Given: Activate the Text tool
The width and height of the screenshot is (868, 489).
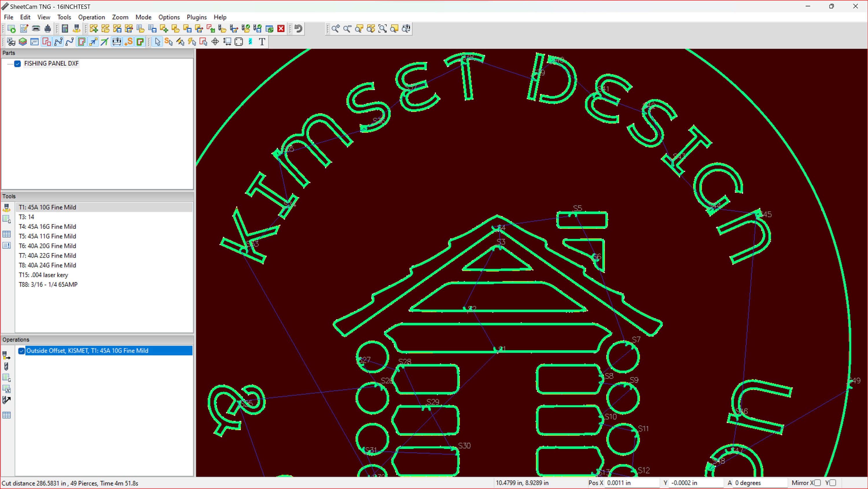Looking at the screenshot, I should click(262, 41).
